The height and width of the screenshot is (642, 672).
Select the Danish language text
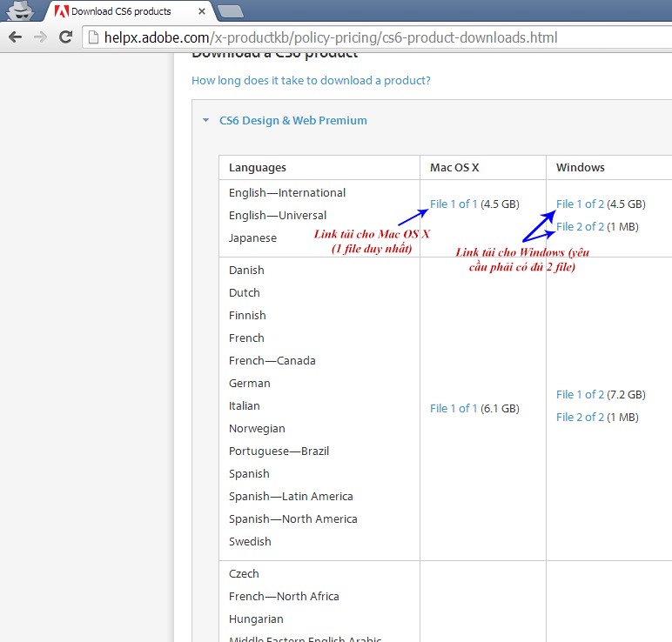(246, 271)
